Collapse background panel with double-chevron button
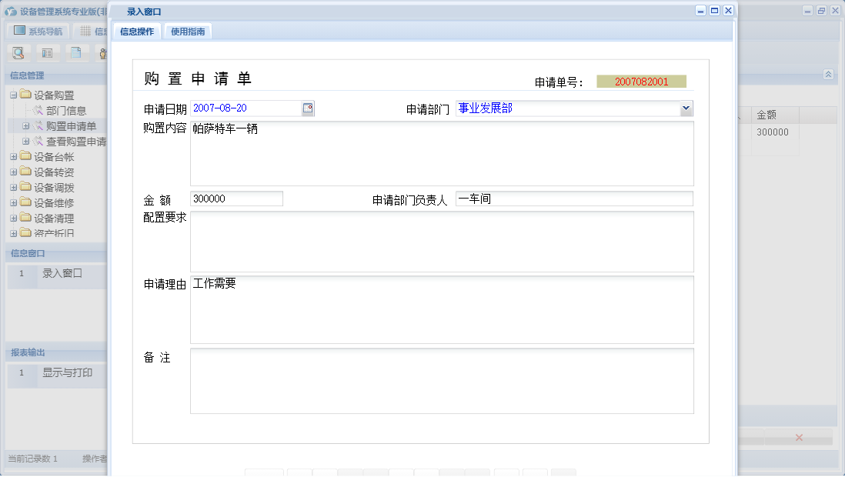Screen dimensions: 845x504 coord(828,75)
